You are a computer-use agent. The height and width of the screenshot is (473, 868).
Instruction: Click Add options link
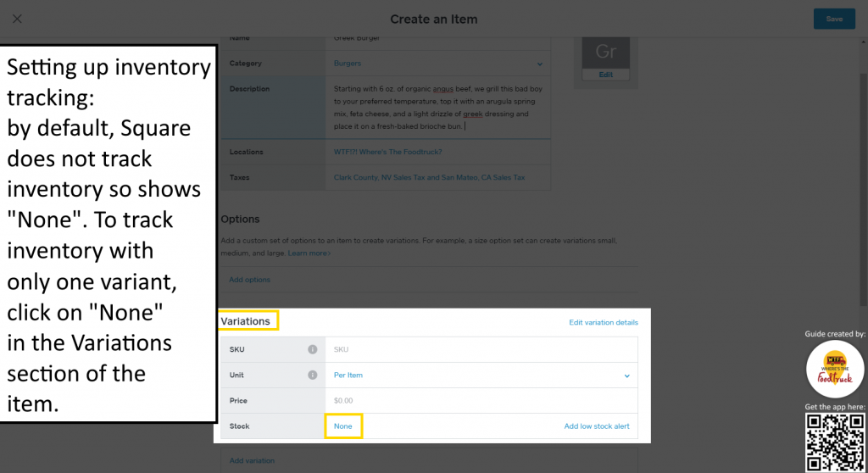250,280
